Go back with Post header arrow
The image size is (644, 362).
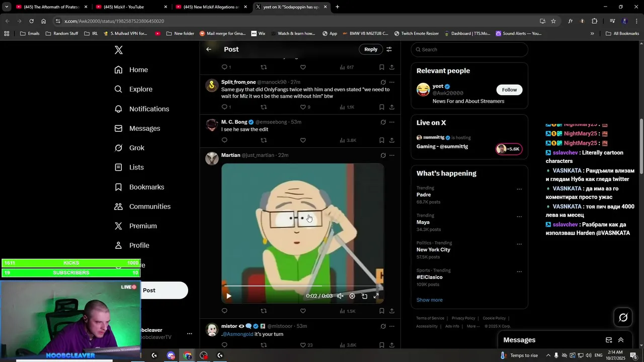pos(209,49)
